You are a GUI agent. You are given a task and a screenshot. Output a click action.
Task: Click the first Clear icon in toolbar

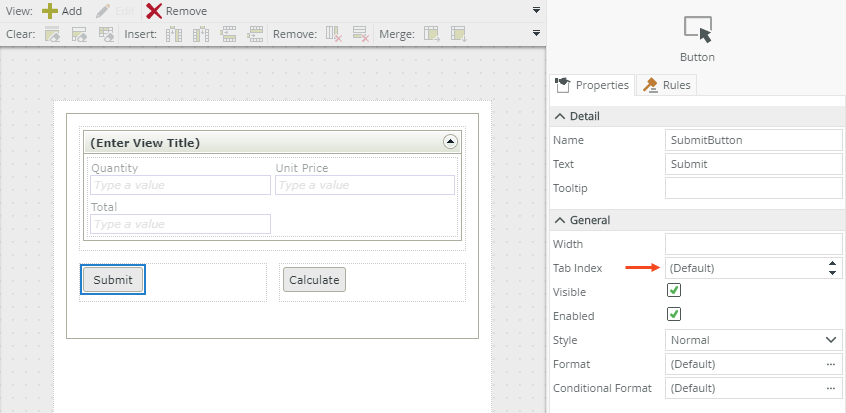pyautogui.click(x=52, y=34)
